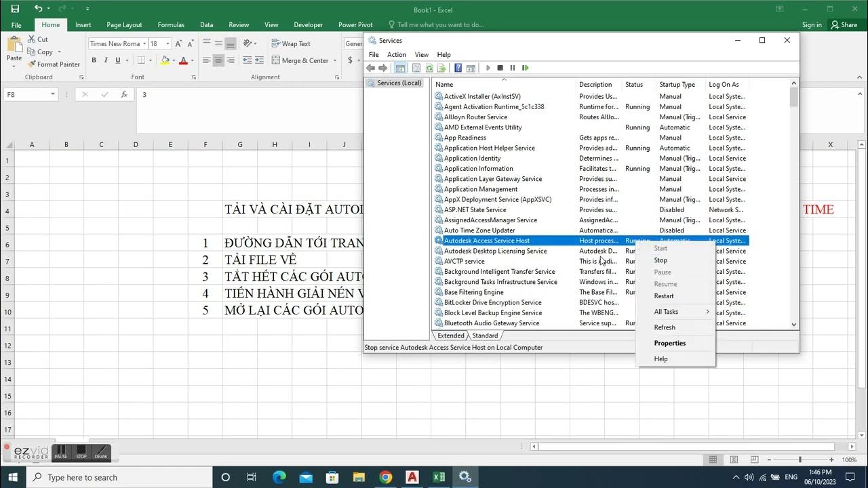Toggle Show/Hide Console Tree icon in Services

[400, 68]
